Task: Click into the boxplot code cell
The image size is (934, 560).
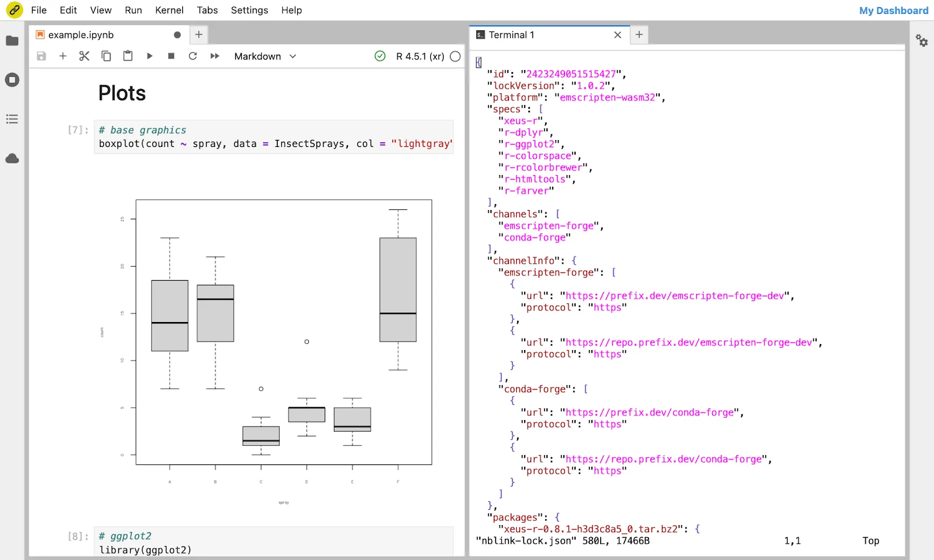Action: [274, 137]
